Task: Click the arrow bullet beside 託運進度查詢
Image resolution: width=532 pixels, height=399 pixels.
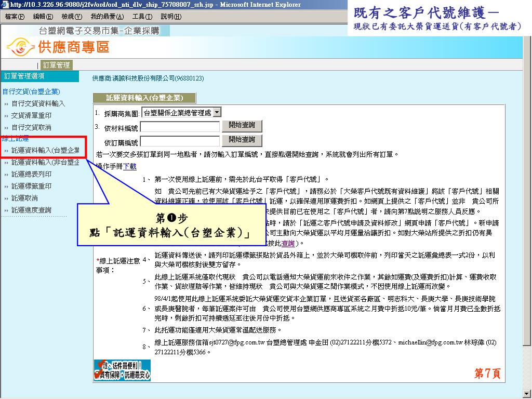Action: 6,211
